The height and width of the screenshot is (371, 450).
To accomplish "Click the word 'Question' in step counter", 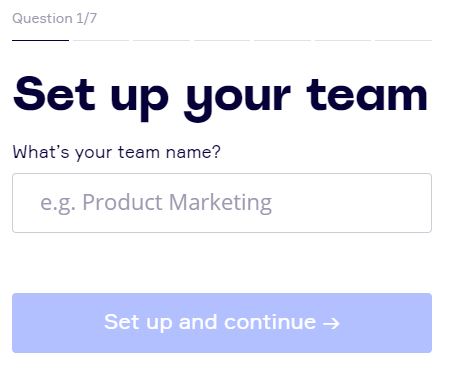I will 42,19.
